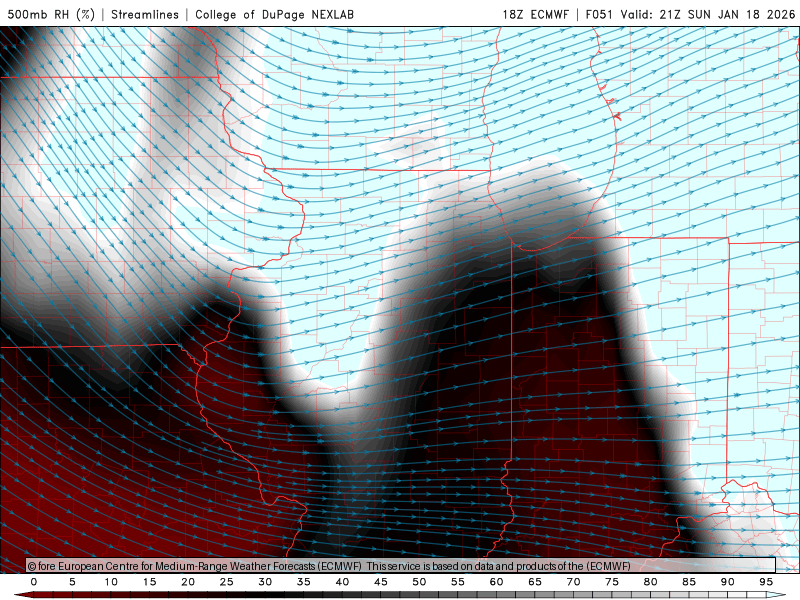800x600 pixels.
Task: Click colorbar label "75"
Action: click(612, 582)
